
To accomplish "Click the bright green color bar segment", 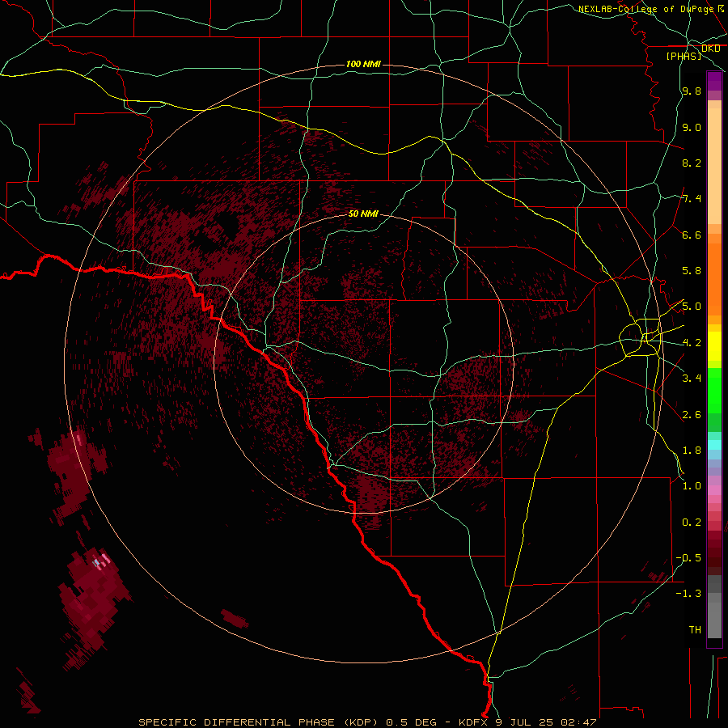I will tap(714, 391).
